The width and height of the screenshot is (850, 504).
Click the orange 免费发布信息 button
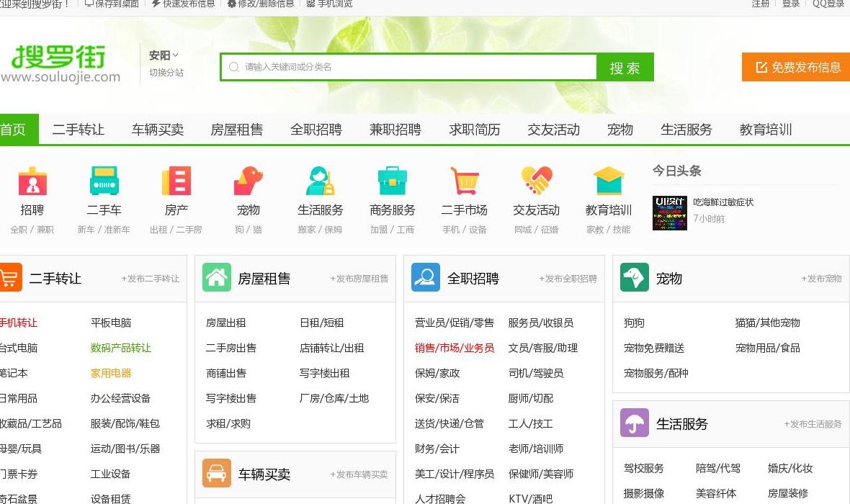[796, 67]
